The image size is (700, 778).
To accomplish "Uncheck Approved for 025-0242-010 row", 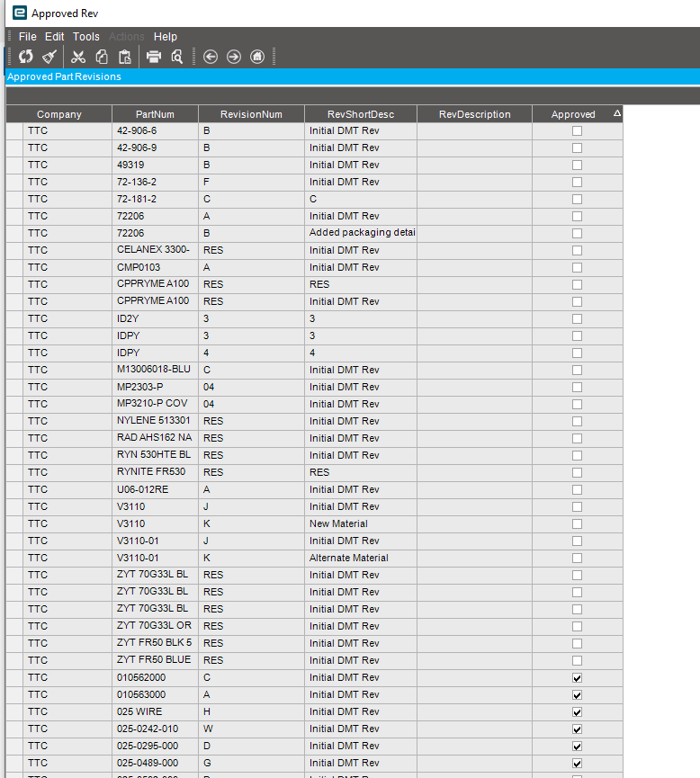I will [x=577, y=729].
